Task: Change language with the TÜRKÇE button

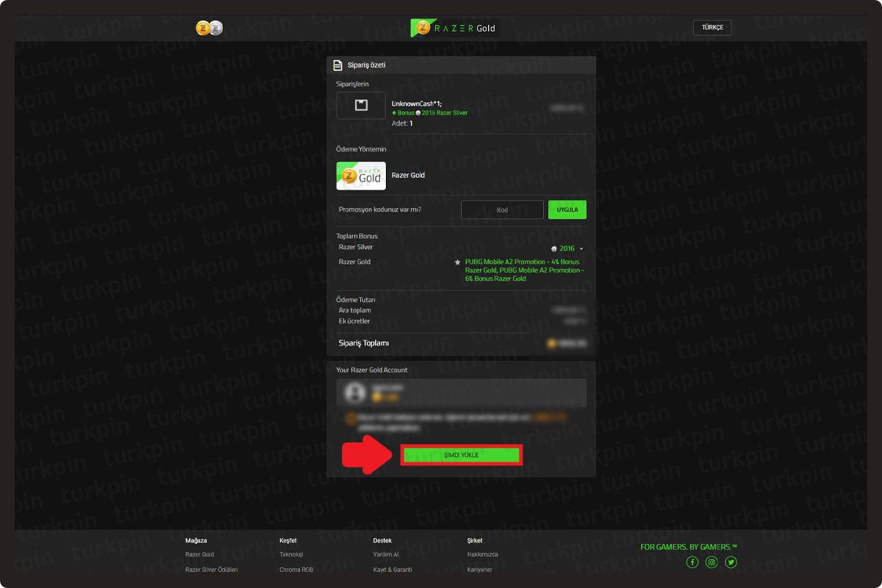Action: (x=712, y=27)
